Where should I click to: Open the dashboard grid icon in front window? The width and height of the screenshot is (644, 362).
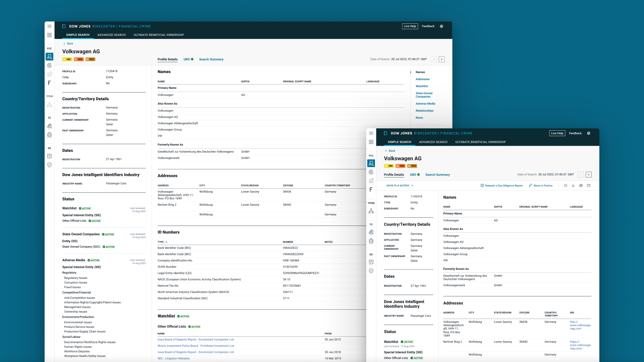click(371, 142)
